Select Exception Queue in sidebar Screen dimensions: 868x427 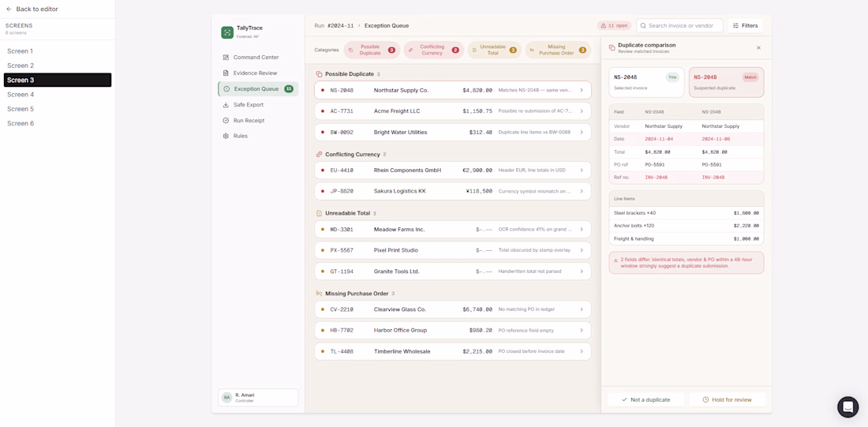click(258, 88)
